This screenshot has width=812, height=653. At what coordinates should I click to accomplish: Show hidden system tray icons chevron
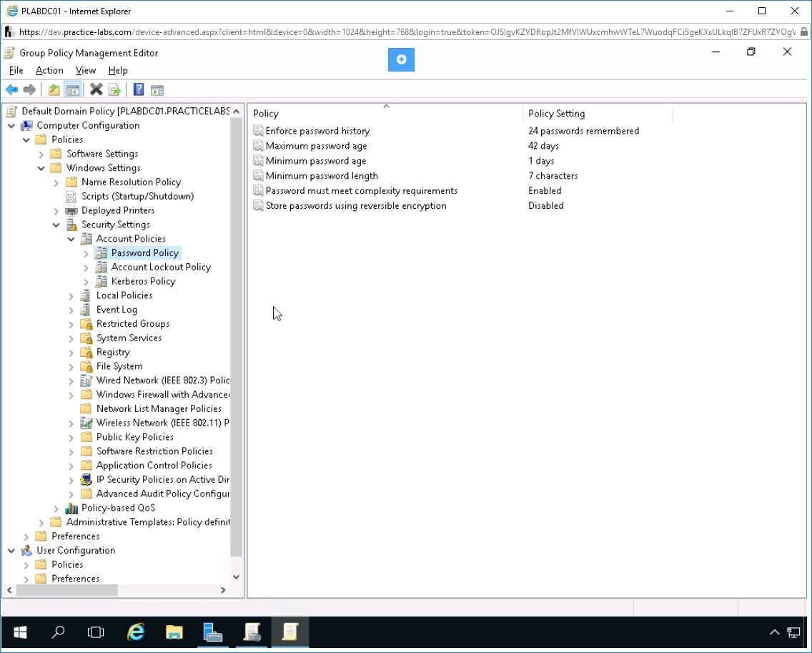point(775,632)
